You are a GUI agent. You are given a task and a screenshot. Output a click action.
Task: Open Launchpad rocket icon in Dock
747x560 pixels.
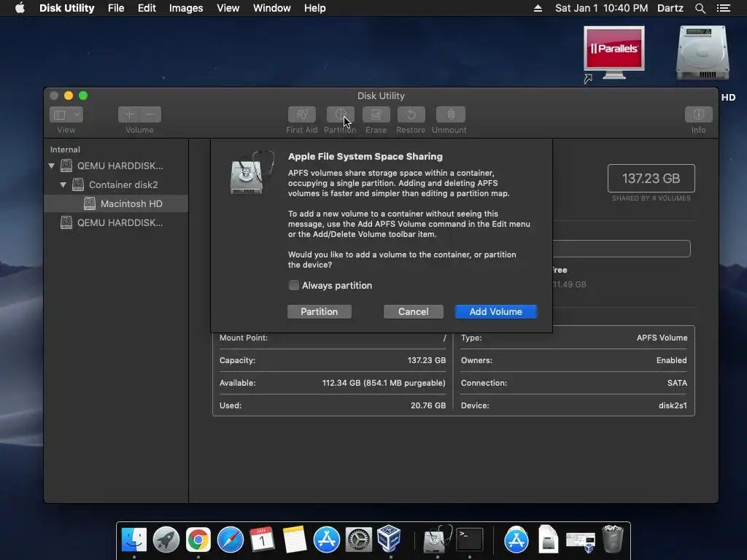[166, 540]
